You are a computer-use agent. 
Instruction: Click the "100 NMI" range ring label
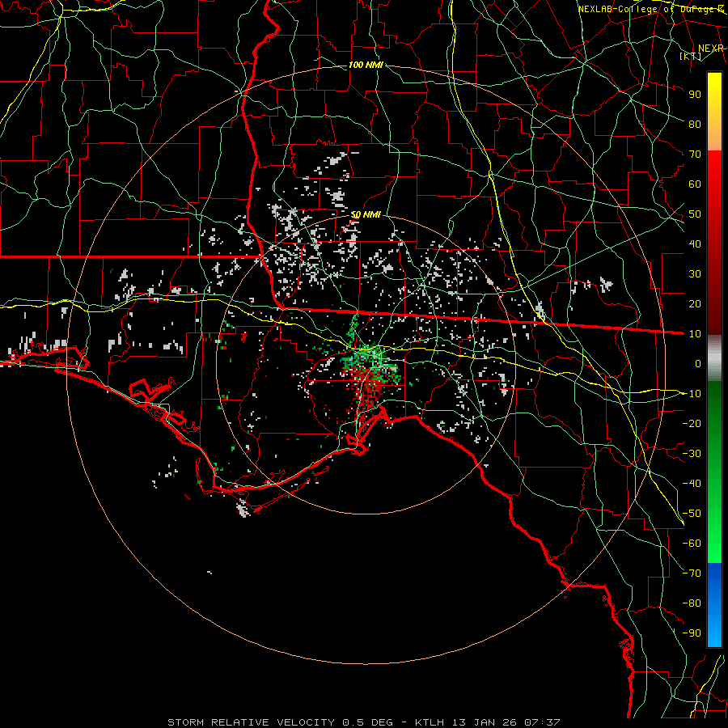pyautogui.click(x=366, y=65)
